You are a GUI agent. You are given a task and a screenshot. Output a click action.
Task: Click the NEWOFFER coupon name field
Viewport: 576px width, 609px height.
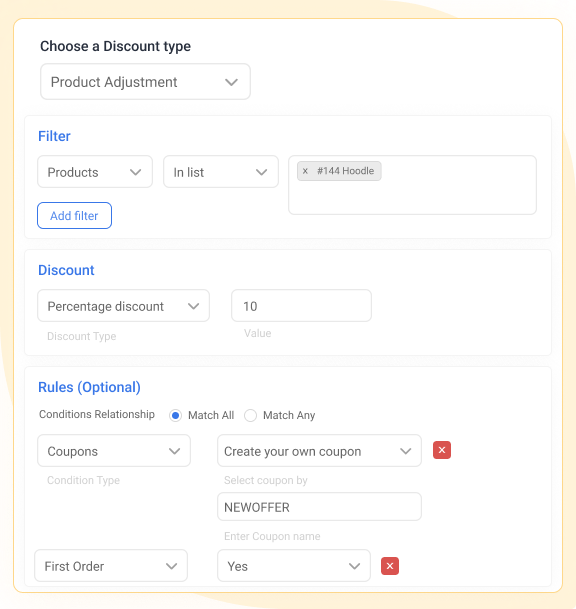point(319,507)
